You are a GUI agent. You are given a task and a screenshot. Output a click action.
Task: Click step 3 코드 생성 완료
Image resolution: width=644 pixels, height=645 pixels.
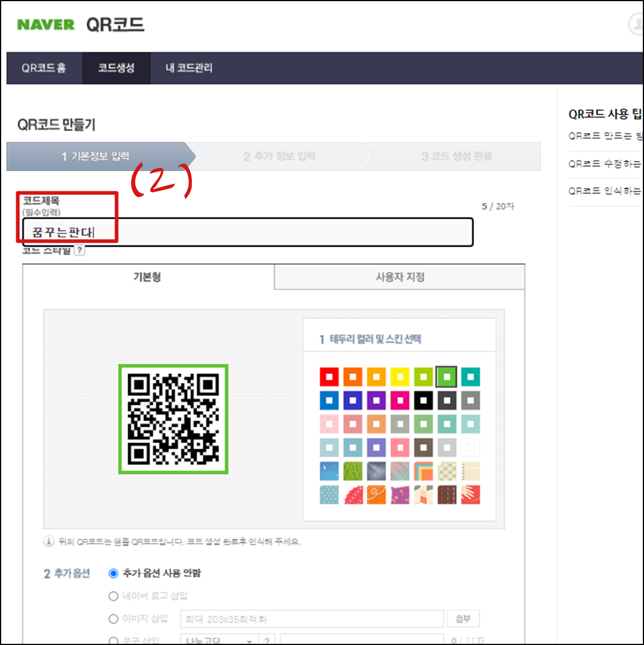click(457, 156)
